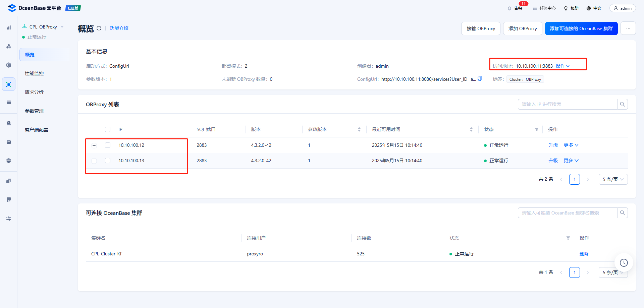
Task: Click the ConfigUrl http address text
Action: [429, 79]
